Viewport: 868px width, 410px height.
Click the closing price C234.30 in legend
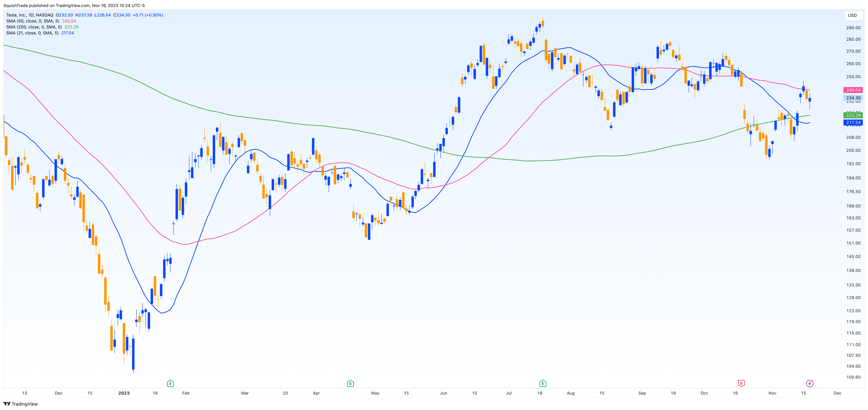coord(122,15)
